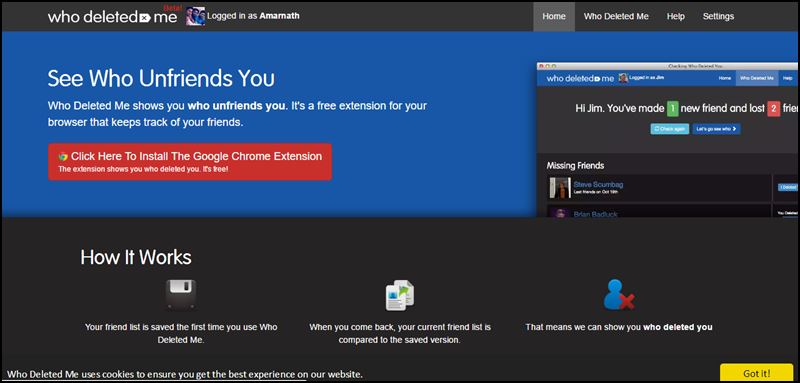Click the who deleted me logo
This screenshot has width=800, height=383.
click(x=112, y=16)
